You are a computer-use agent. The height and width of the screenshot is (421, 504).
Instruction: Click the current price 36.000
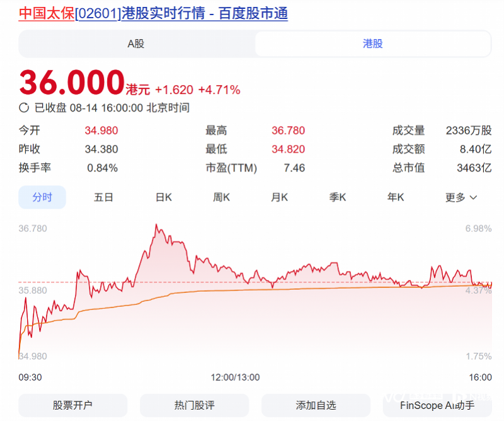72,83
